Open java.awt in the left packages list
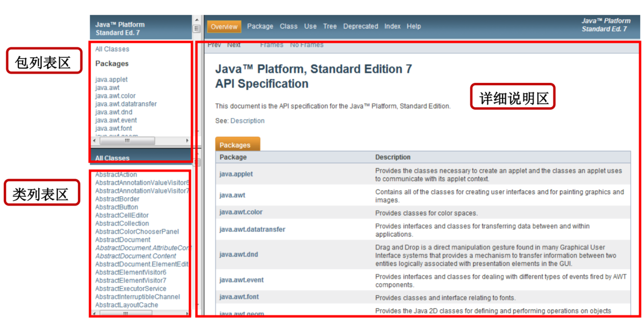Screen dimensions: 644x318 pos(107,88)
